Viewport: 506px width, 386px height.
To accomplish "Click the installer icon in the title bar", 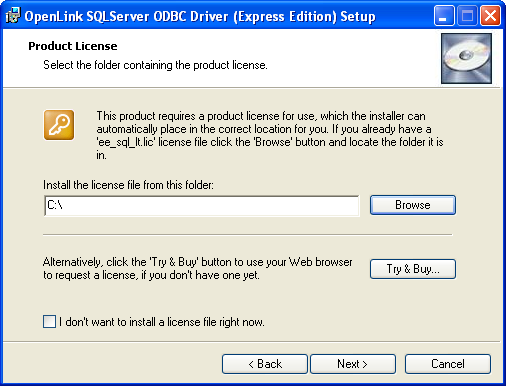I will [x=13, y=16].
